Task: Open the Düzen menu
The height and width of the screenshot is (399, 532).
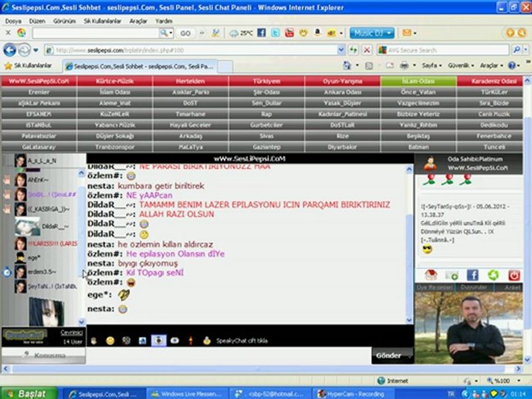Action: [37, 21]
